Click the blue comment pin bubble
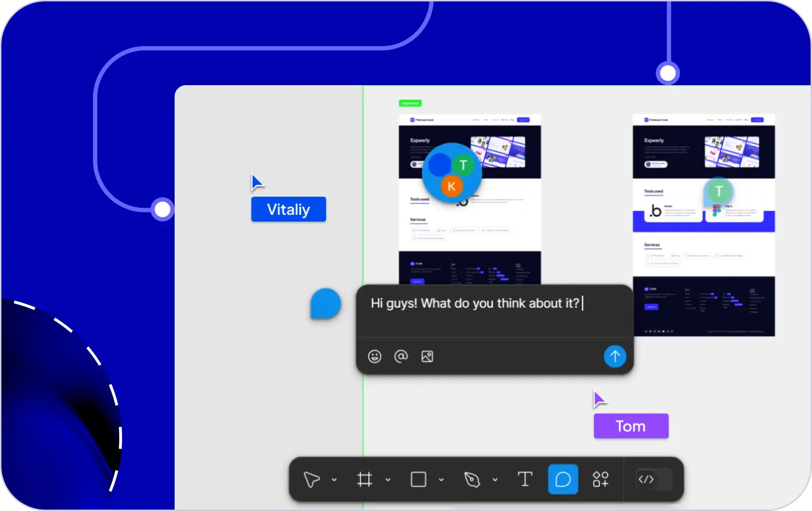The image size is (812, 511). [x=326, y=303]
